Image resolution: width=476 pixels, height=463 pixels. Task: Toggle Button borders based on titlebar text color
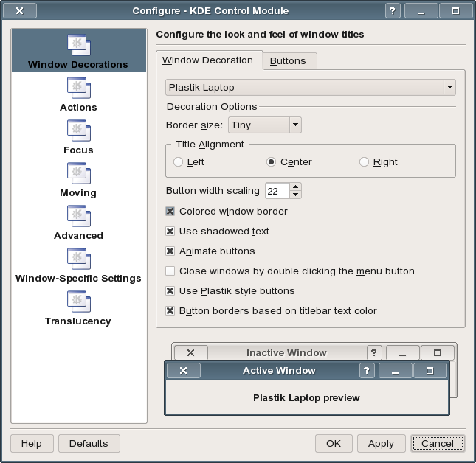(170, 311)
